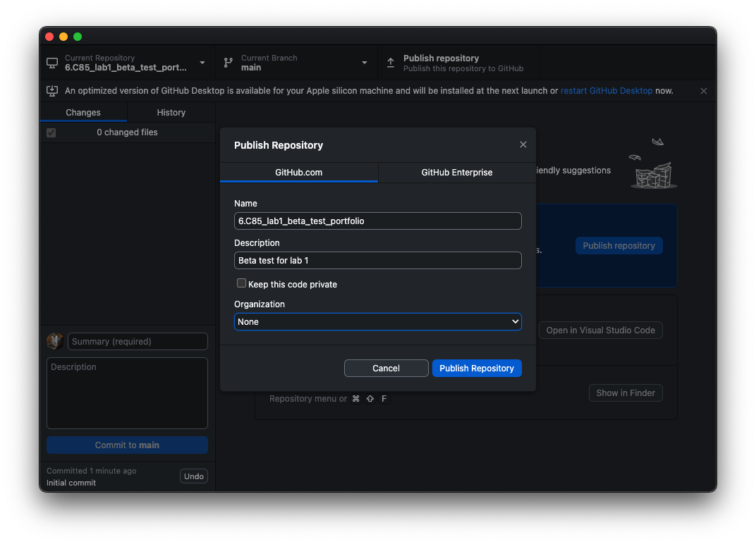
Task: Dismiss the update banner with X icon
Action: (x=703, y=91)
